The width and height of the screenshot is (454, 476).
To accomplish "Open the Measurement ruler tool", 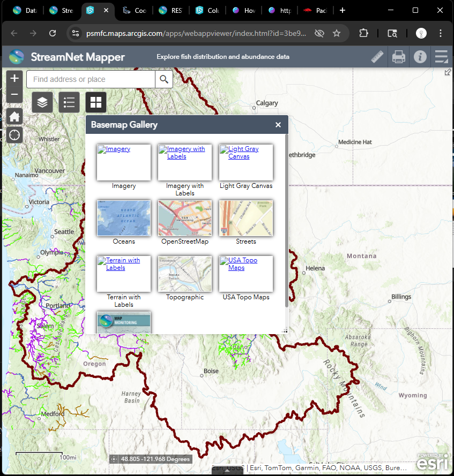I will point(377,57).
